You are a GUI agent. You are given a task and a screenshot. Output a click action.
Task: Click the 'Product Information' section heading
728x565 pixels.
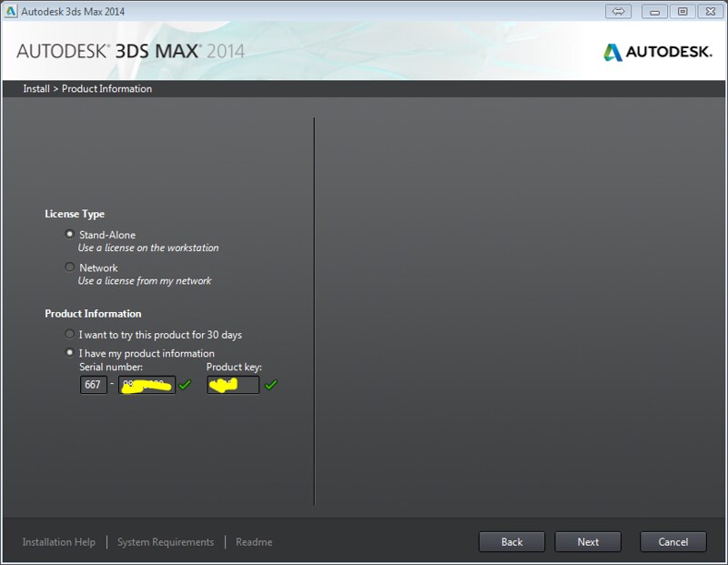point(93,314)
